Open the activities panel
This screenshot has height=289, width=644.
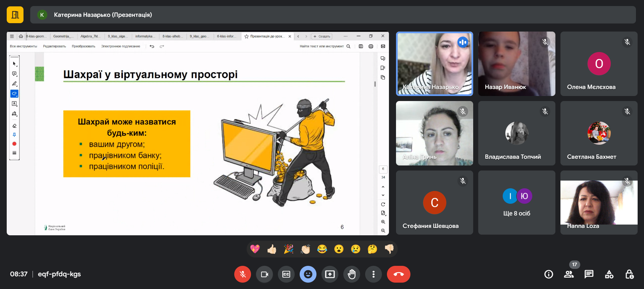pyautogui.click(x=609, y=274)
